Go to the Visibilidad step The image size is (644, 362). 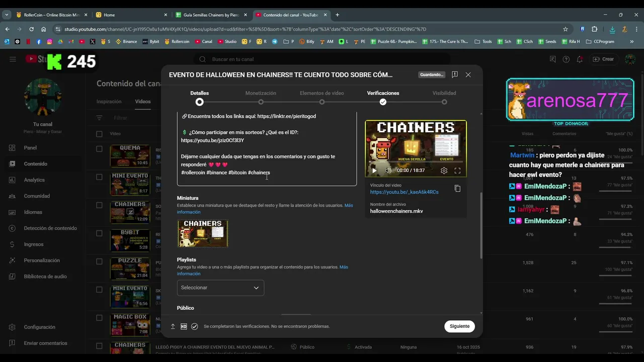[x=444, y=97]
